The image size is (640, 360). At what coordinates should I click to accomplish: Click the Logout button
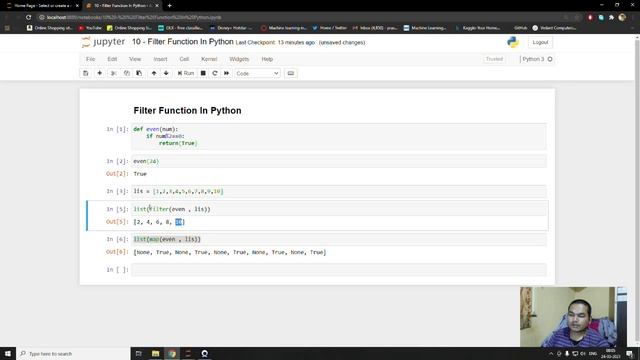(x=540, y=42)
